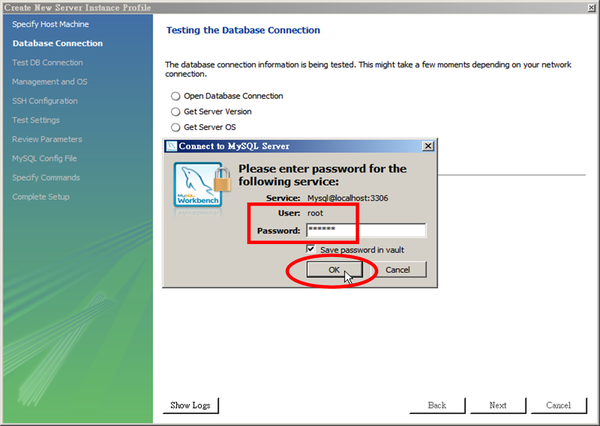
Task: Close the Create New Server Instance Profile window
Action: (591, 7)
